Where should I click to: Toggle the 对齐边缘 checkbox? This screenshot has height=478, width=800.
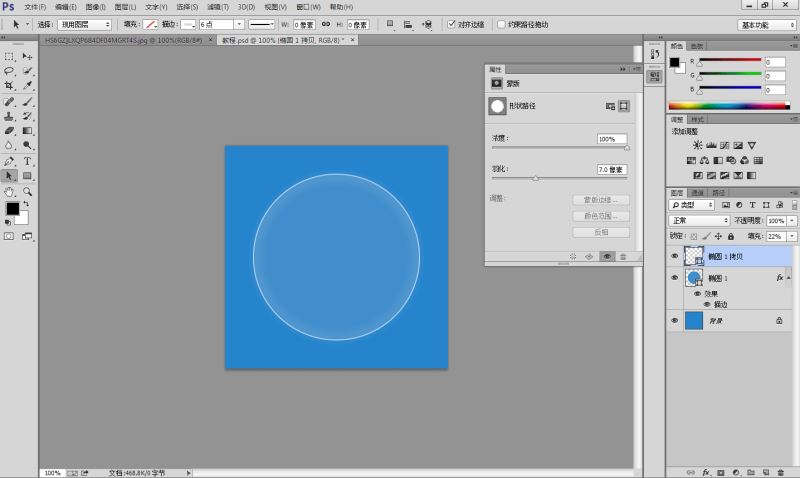pyautogui.click(x=451, y=24)
